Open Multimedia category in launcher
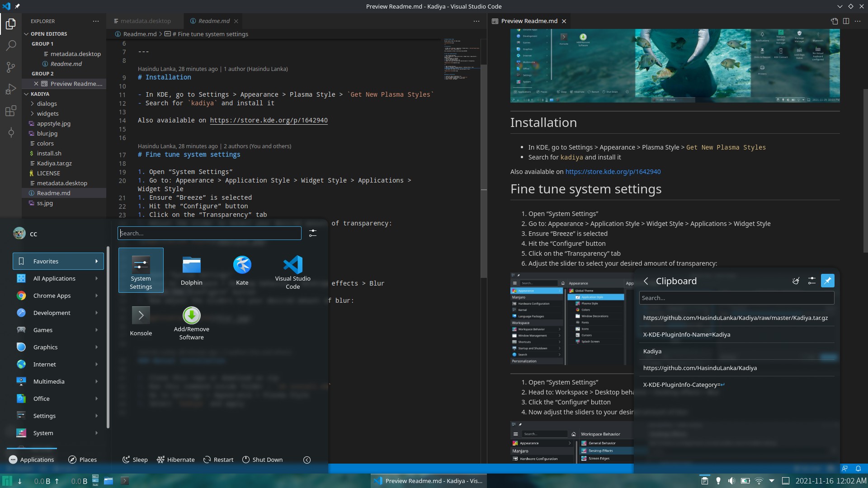Viewport: 868px width, 488px height. [x=58, y=381]
